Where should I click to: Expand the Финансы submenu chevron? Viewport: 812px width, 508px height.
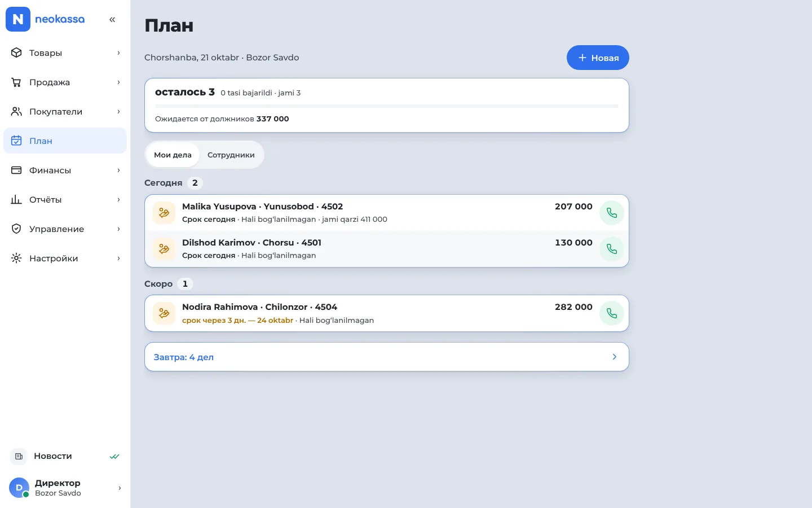(118, 170)
